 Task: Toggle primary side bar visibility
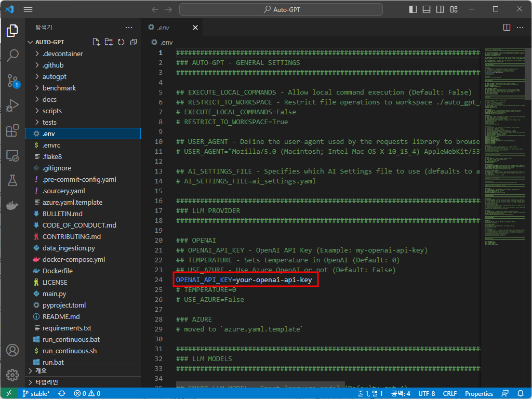(413, 9)
